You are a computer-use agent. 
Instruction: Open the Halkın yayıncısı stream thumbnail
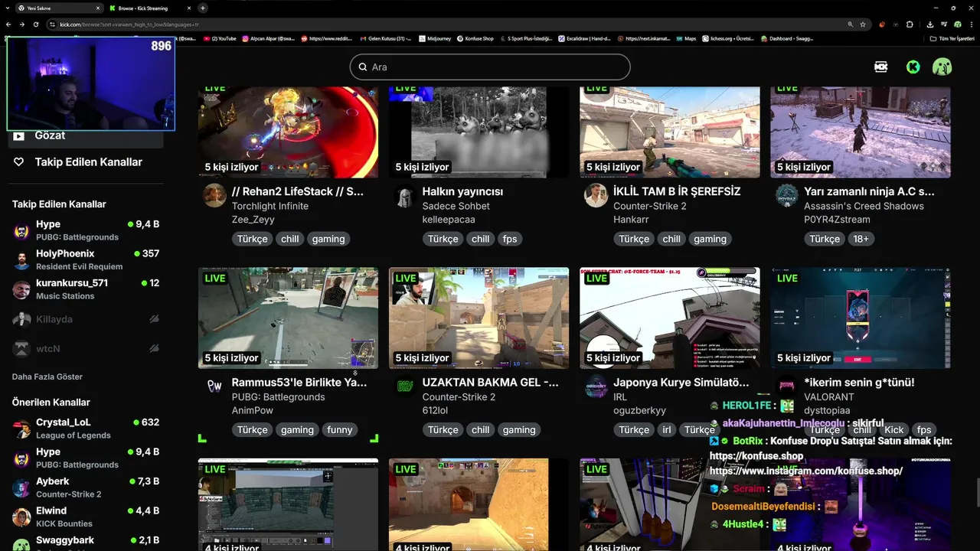pos(479,132)
